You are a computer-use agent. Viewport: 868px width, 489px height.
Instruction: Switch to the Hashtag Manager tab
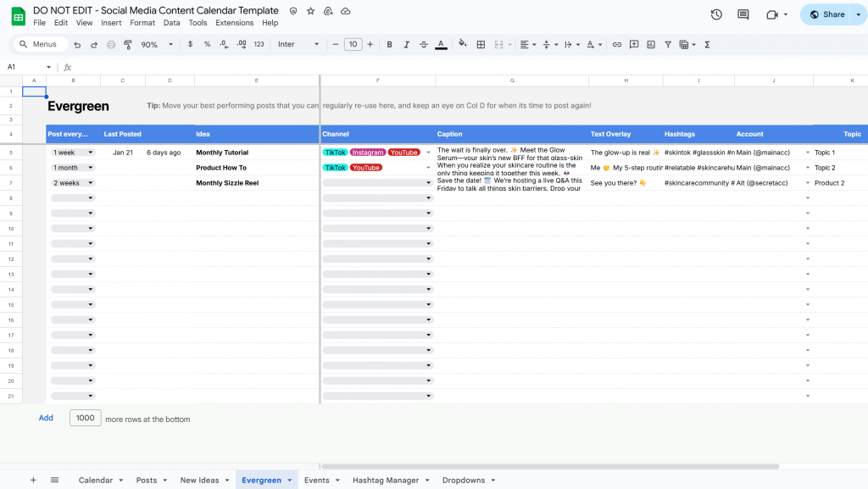[x=385, y=480]
